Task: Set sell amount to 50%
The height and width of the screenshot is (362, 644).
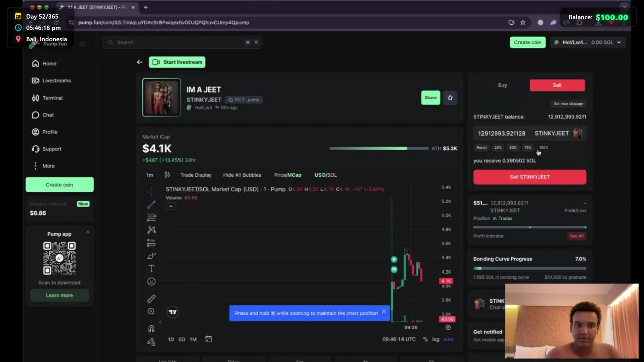Action: coord(513,148)
